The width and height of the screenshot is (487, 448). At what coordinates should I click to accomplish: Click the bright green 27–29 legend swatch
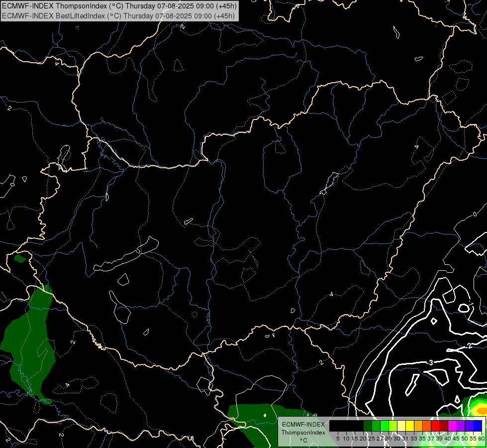point(385,426)
